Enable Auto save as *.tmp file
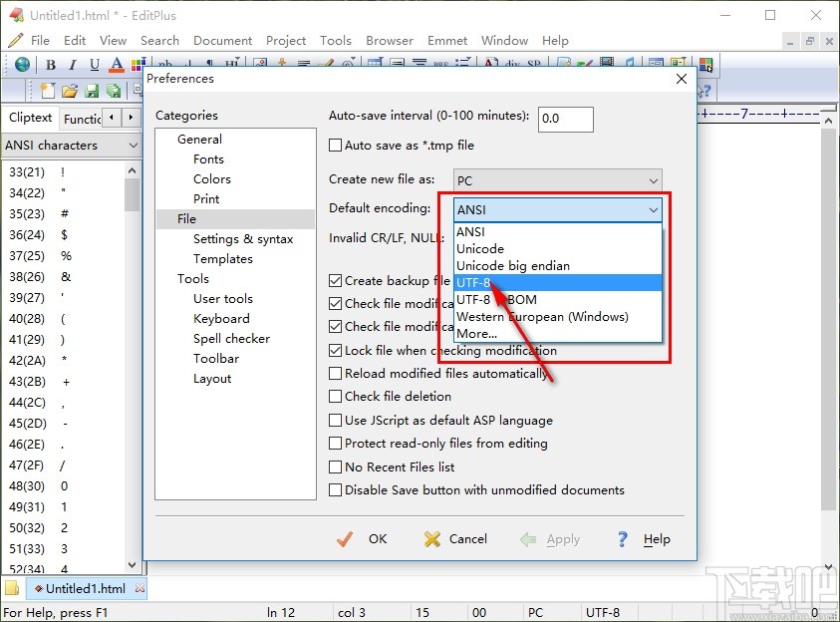The width and height of the screenshot is (840, 622). tap(336, 146)
